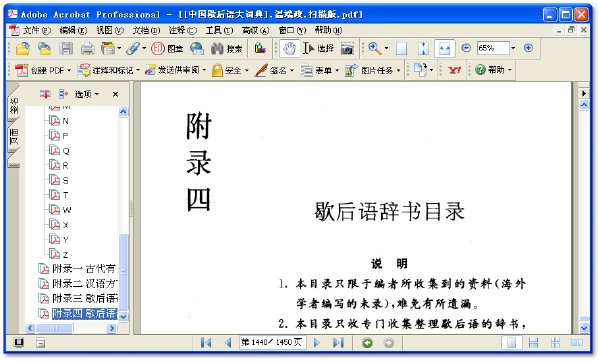Screen dimensions: 600x361
Task: Click the zoom in plus button
Action: [x=528, y=48]
